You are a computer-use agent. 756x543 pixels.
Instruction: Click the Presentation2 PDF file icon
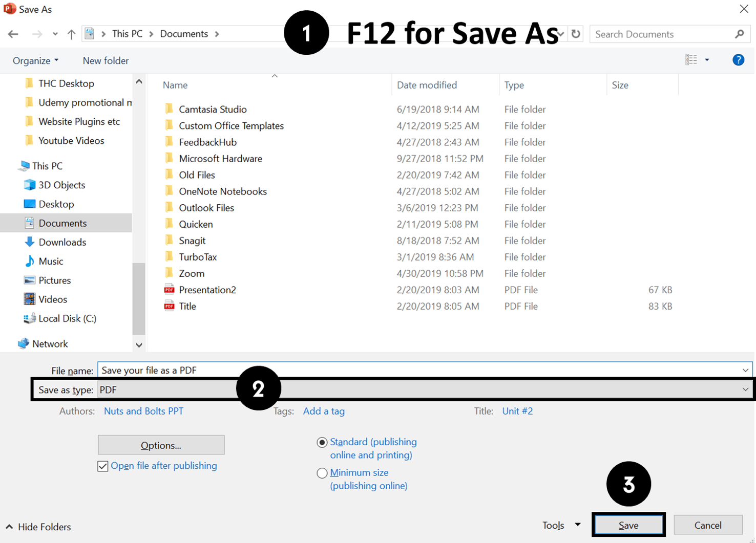point(169,290)
